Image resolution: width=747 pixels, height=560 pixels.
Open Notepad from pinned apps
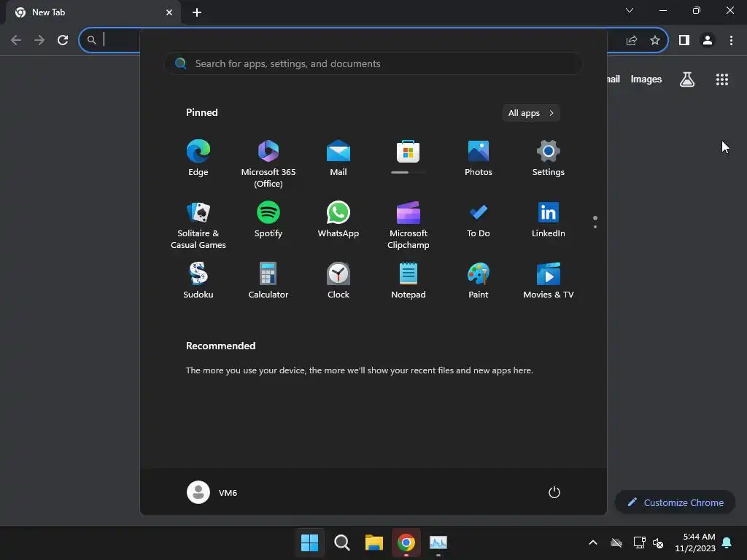point(409,281)
